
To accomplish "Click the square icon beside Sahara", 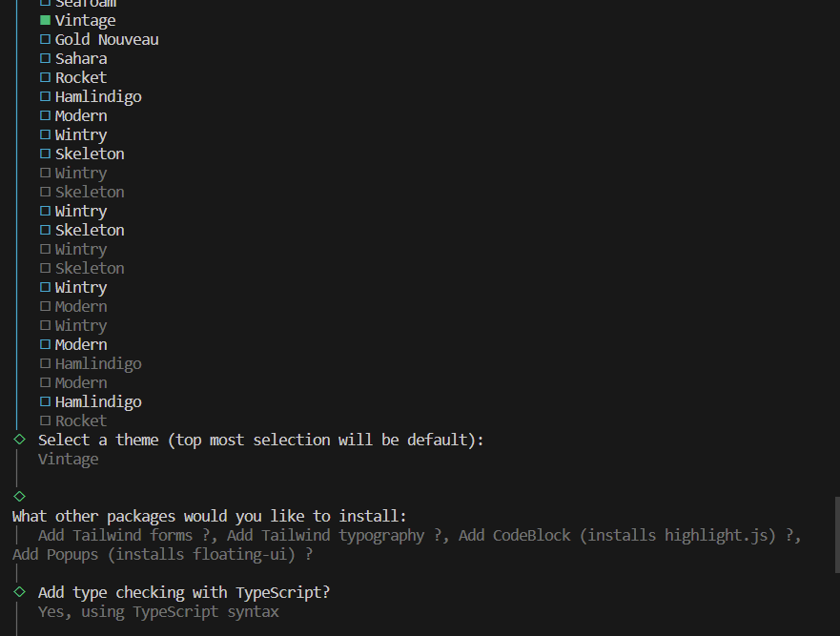I will tap(44, 58).
